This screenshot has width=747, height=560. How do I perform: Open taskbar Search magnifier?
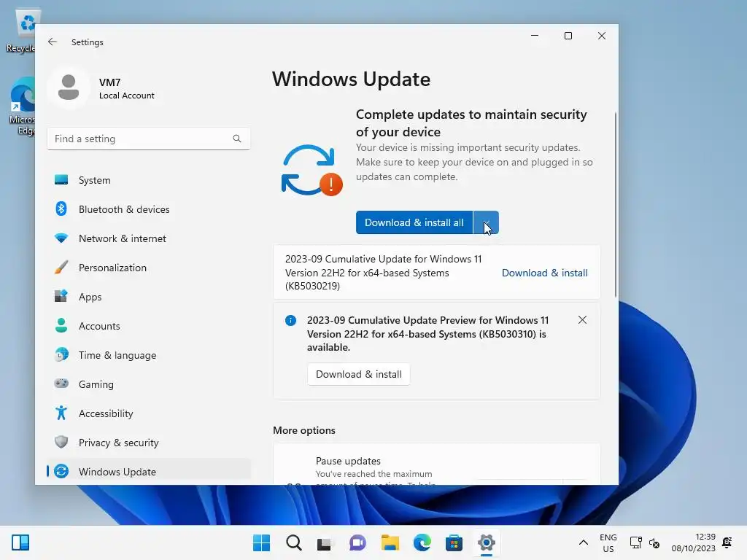pyautogui.click(x=293, y=542)
